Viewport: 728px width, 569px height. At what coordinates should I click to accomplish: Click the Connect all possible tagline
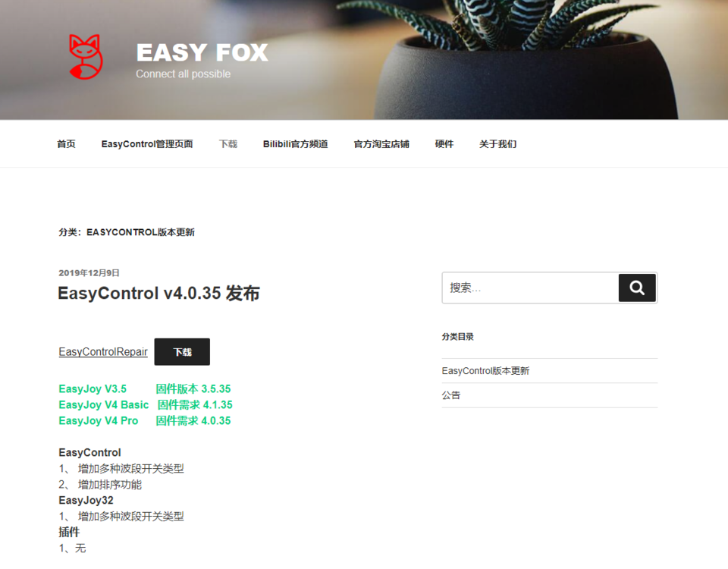(183, 74)
